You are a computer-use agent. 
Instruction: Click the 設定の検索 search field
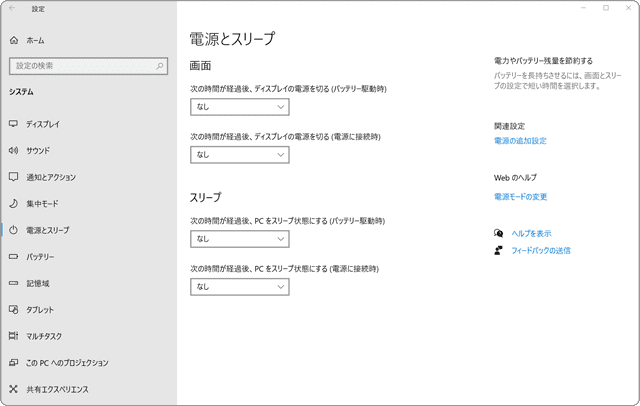[88, 66]
